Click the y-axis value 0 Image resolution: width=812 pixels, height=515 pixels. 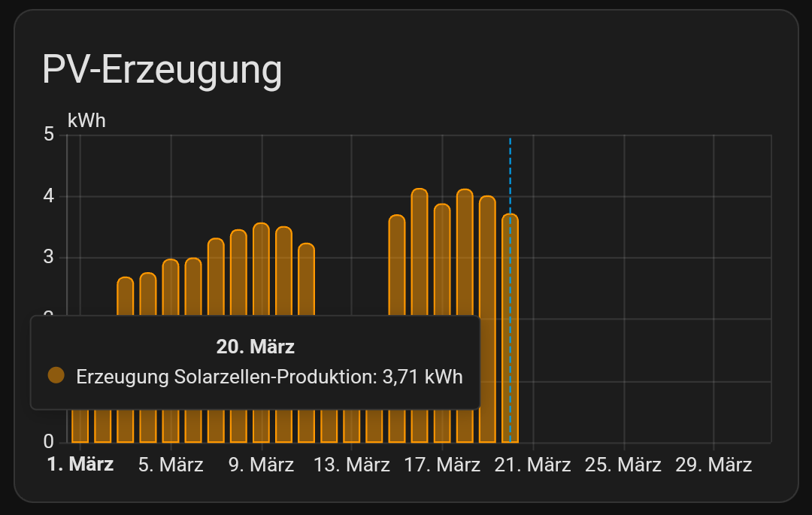pos(49,441)
